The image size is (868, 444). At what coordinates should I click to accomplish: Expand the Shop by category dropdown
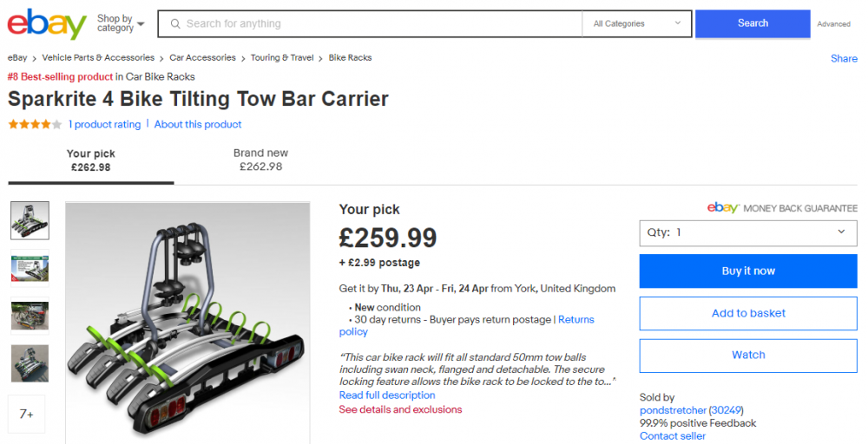point(120,23)
